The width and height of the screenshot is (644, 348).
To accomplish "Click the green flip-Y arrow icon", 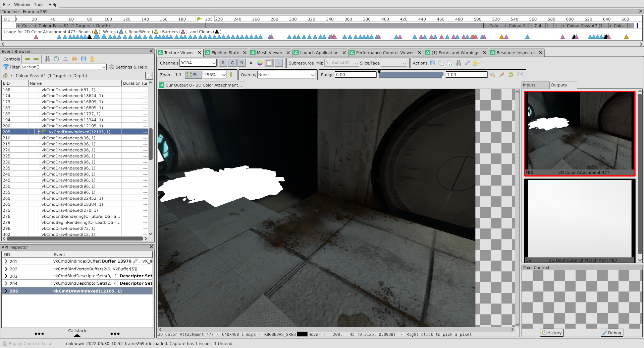I will click(231, 75).
